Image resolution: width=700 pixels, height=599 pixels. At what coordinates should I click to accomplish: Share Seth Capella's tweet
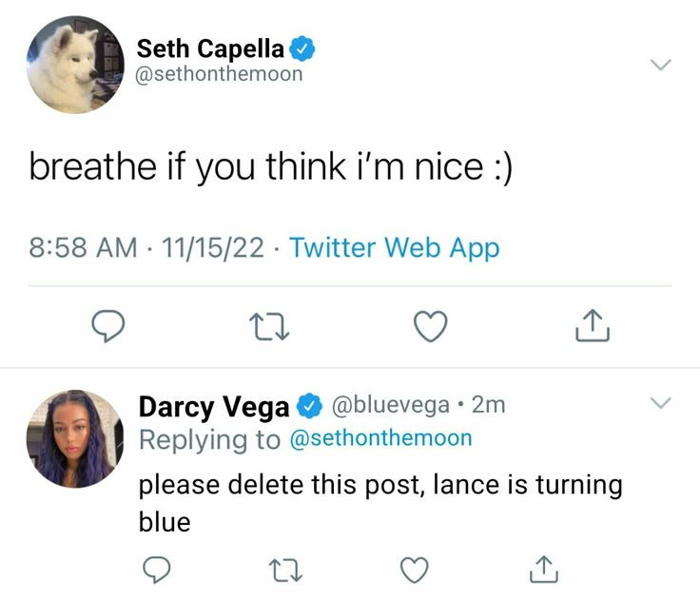coord(592,327)
